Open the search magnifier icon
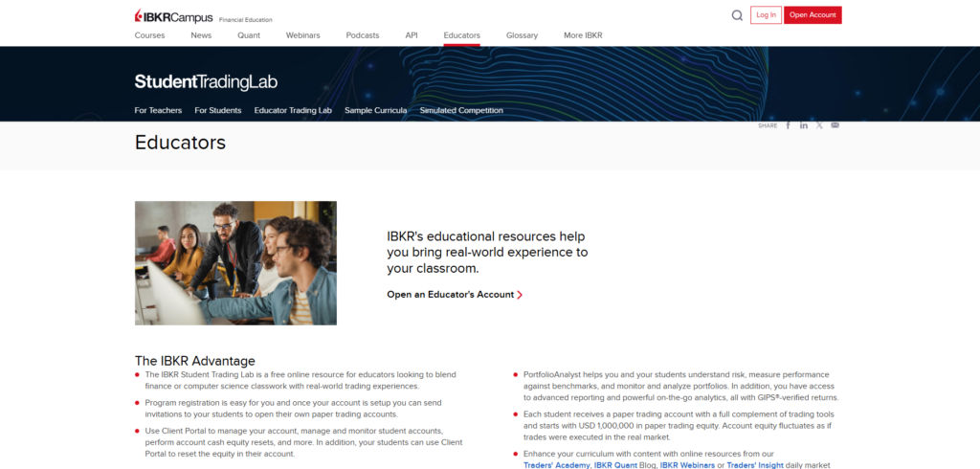This screenshot has height=469, width=980. point(737,15)
